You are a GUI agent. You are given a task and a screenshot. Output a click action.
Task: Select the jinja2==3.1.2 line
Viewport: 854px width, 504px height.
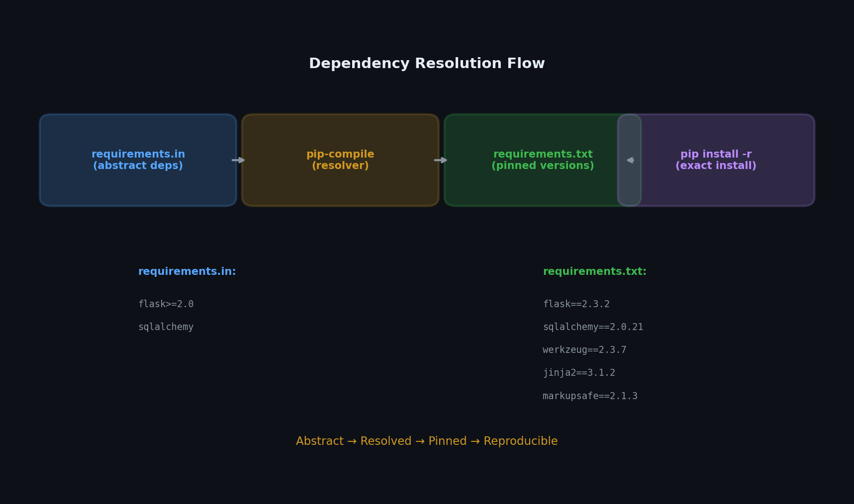(x=579, y=373)
